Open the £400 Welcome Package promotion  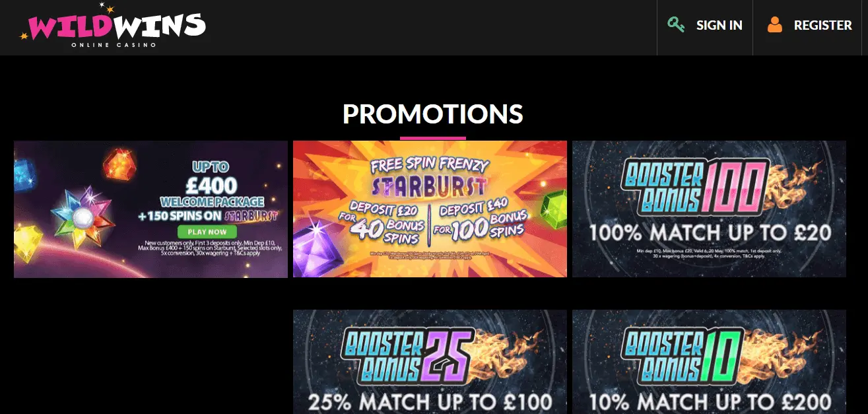click(x=150, y=209)
